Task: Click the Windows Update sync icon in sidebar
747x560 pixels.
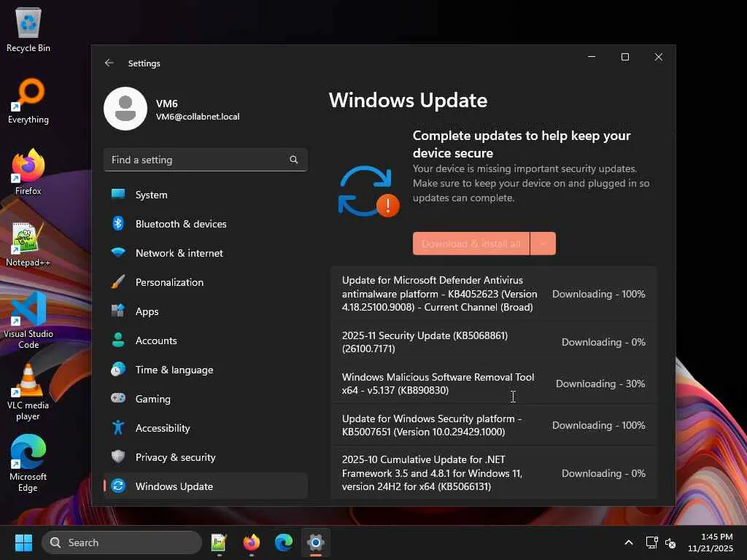Action: [118, 486]
